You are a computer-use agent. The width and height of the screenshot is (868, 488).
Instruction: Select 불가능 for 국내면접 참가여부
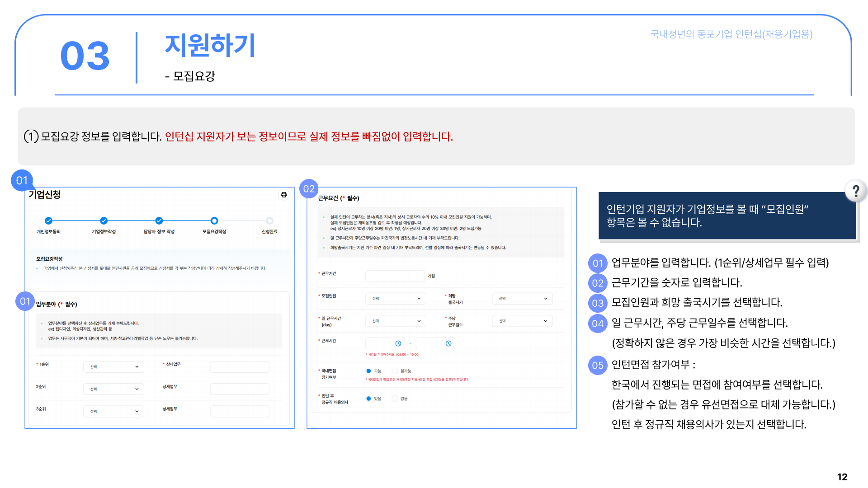pyautogui.click(x=395, y=371)
